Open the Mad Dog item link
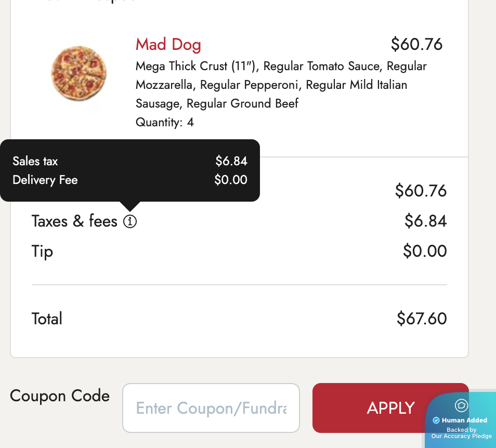The height and width of the screenshot is (448, 496). pos(168,45)
